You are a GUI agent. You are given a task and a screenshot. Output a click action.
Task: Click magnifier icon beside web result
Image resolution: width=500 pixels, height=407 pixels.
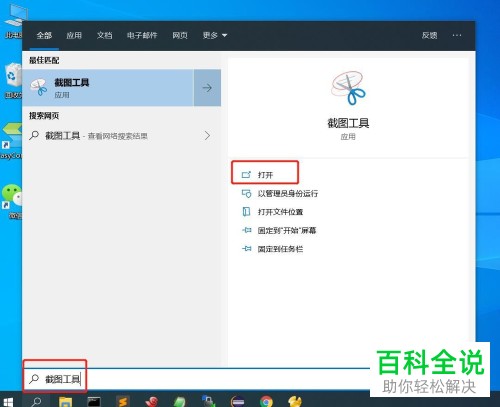pos(34,135)
